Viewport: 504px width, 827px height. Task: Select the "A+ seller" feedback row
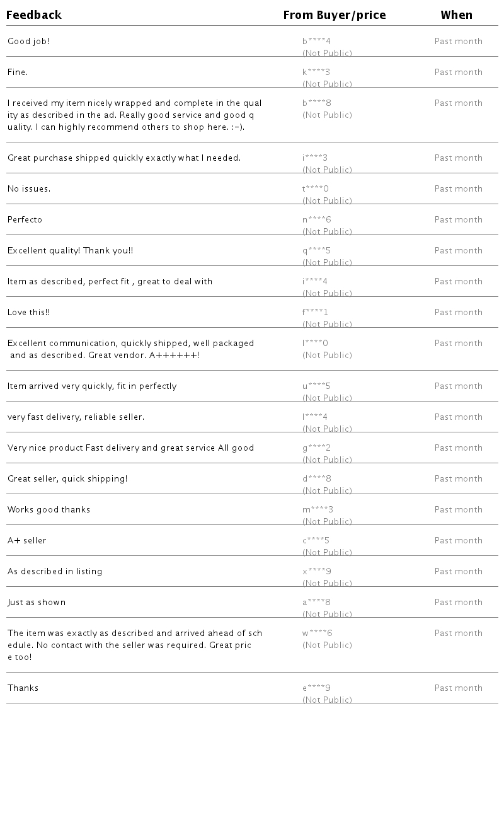tap(27, 541)
